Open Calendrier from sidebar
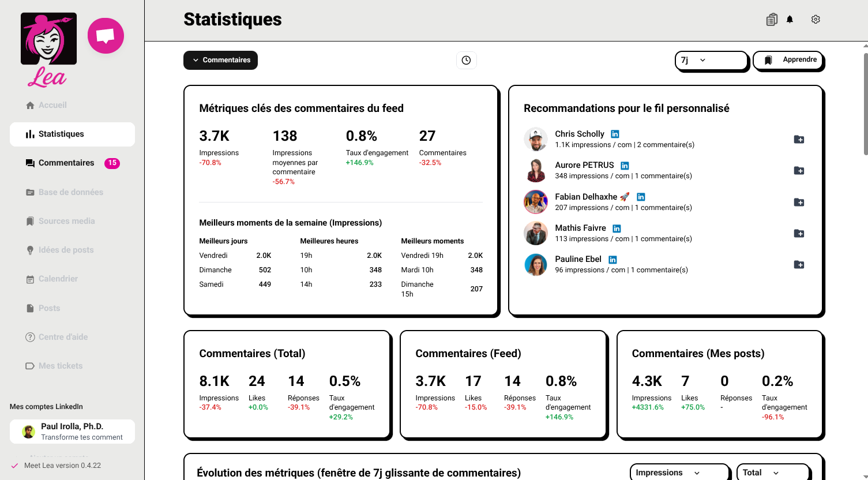 [x=58, y=279]
